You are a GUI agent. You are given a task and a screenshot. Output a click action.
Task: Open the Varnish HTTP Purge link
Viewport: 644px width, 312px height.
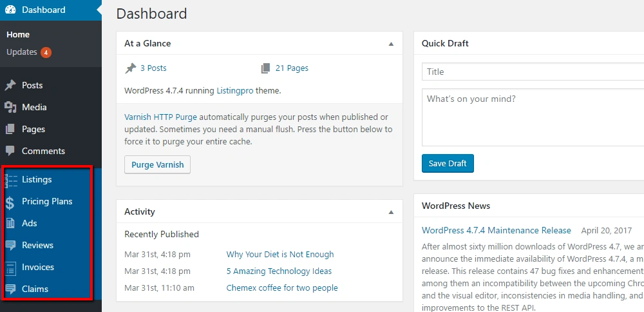(x=160, y=117)
